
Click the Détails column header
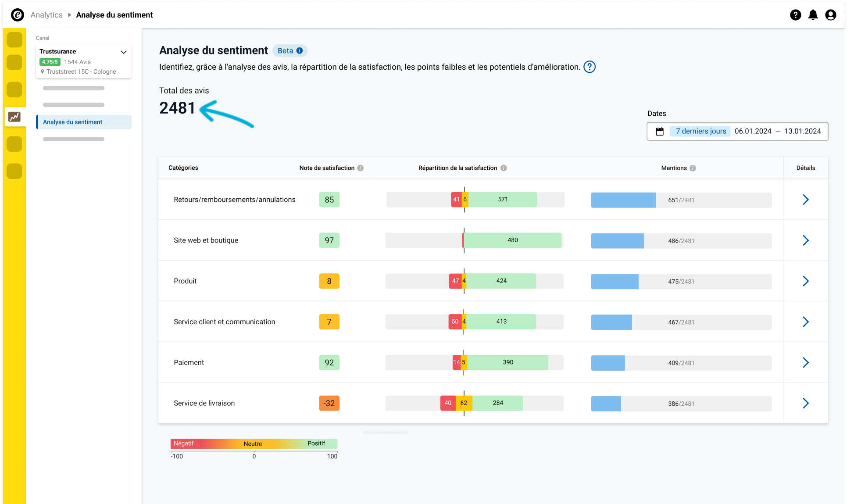tap(806, 168)
